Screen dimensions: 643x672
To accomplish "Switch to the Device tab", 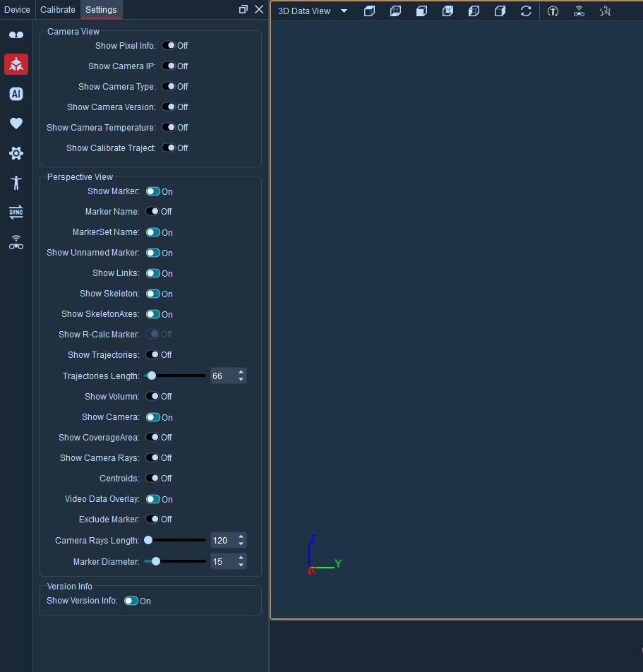I will (x=17, y=9).
